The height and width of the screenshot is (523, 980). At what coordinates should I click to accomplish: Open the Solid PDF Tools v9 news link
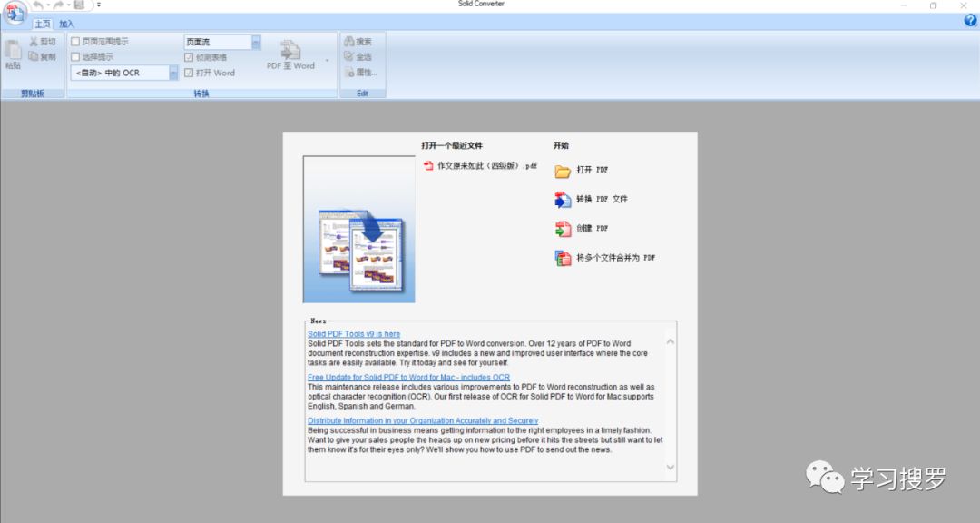point(354,334)
